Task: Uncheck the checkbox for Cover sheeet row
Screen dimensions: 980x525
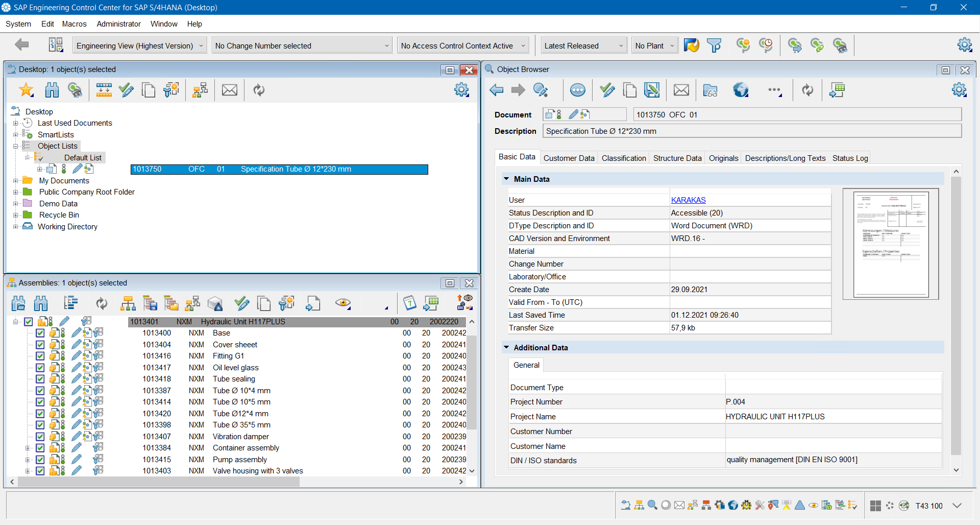Action: click(40, 345)
